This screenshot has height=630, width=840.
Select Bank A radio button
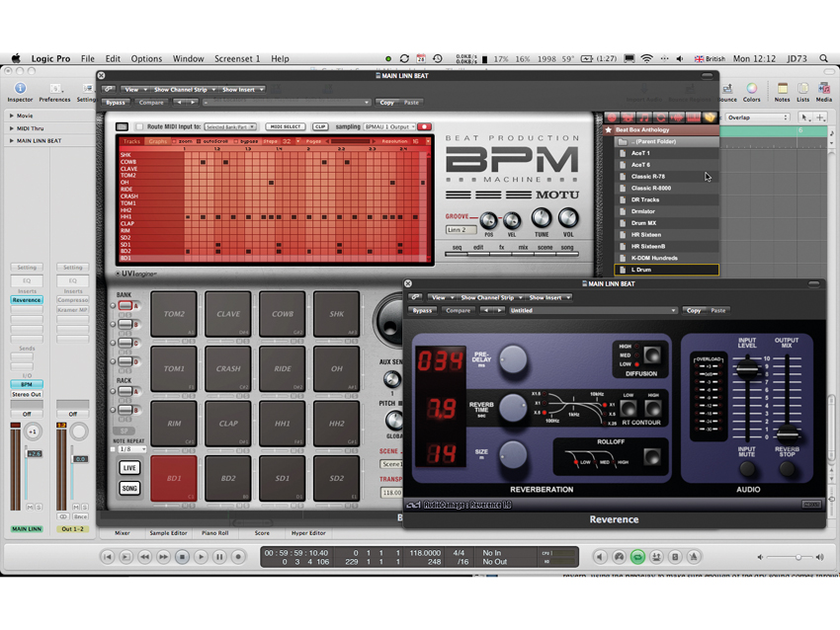[113, 306]
